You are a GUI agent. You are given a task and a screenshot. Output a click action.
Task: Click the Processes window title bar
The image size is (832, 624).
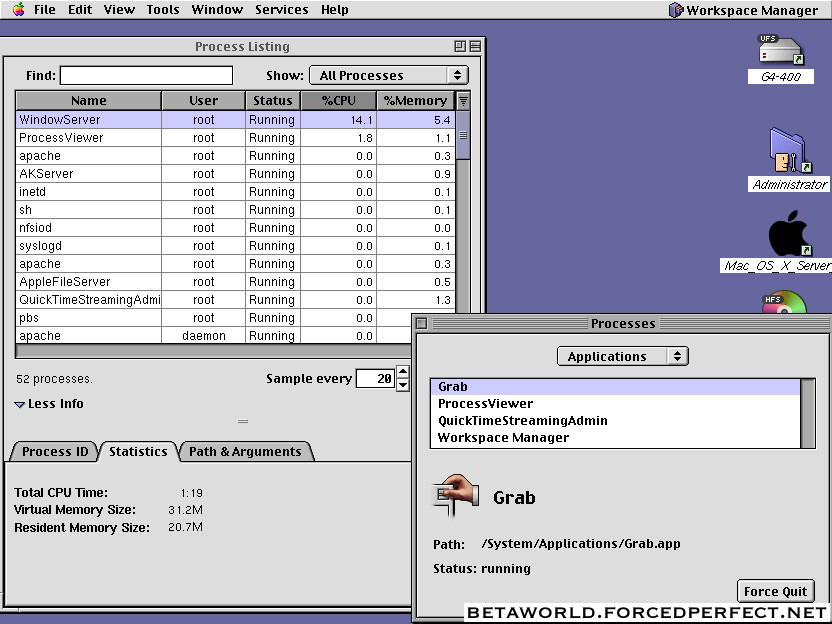623,323
